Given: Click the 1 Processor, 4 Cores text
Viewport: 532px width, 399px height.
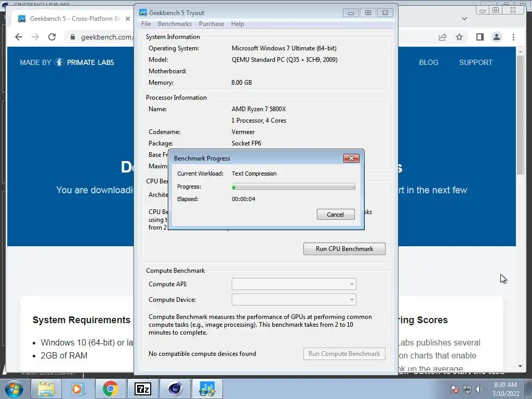Looking at the screenshot, I should [x=259, y=121].
